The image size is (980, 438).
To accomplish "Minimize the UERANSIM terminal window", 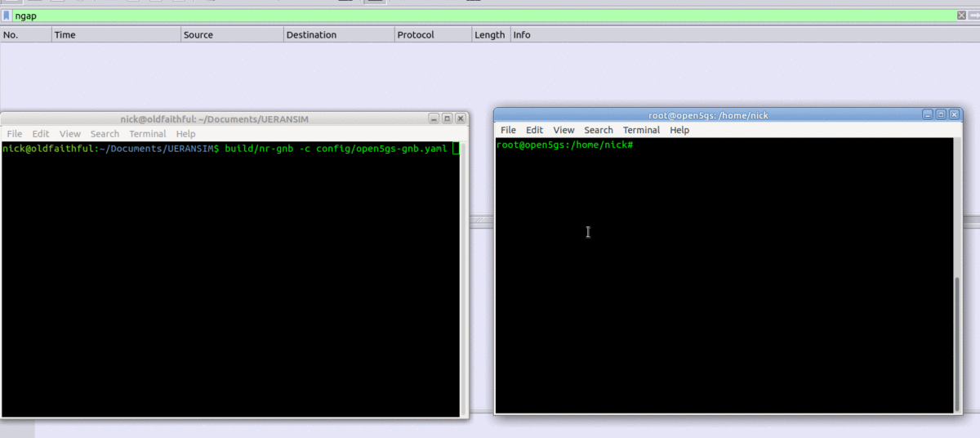I will click(x=434, y=118).
